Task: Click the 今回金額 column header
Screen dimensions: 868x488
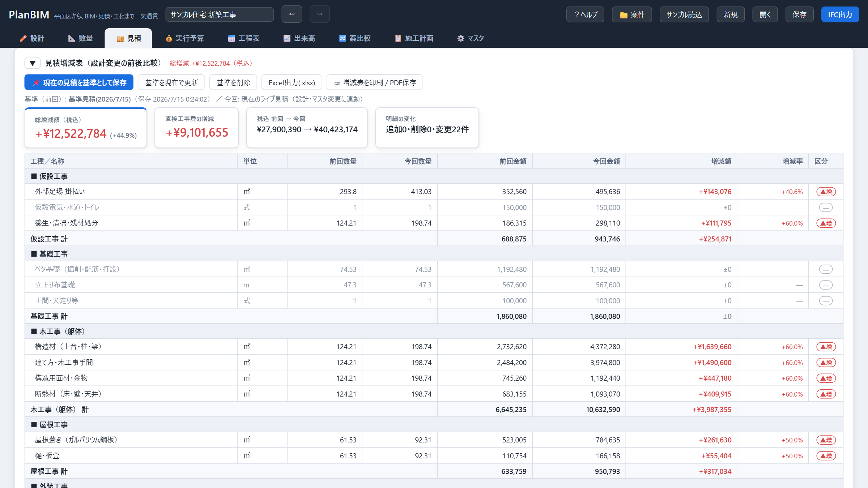Action: 579,161
